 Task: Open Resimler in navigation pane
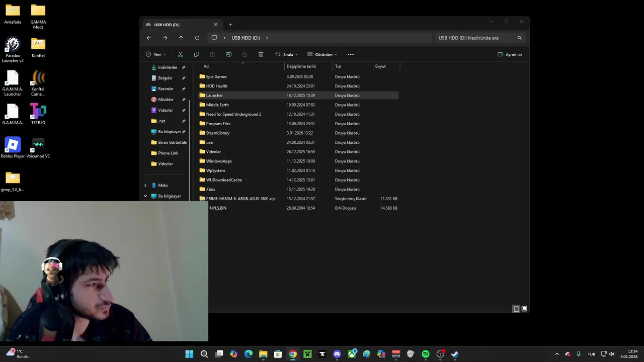(x=166, y=89)
